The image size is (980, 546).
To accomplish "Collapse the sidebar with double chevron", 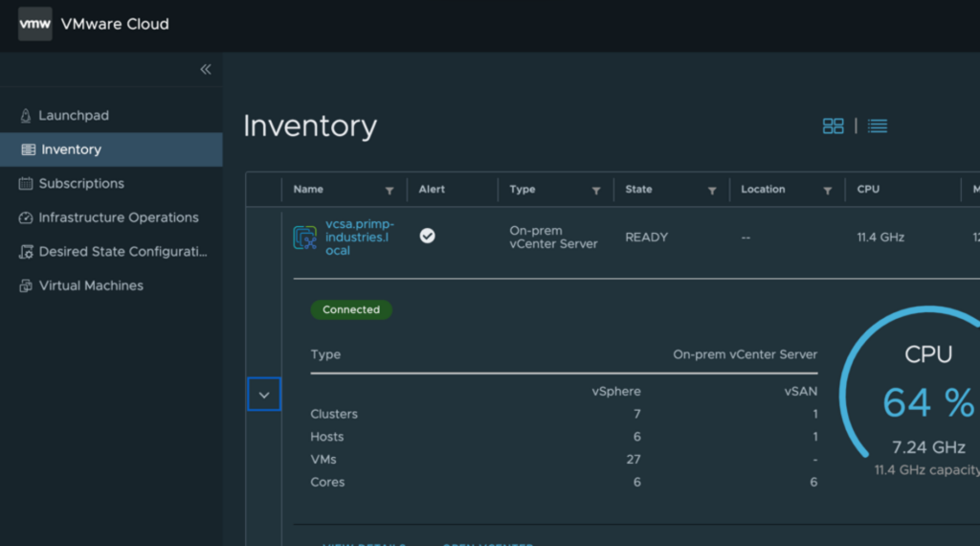I will click(206, 69).
